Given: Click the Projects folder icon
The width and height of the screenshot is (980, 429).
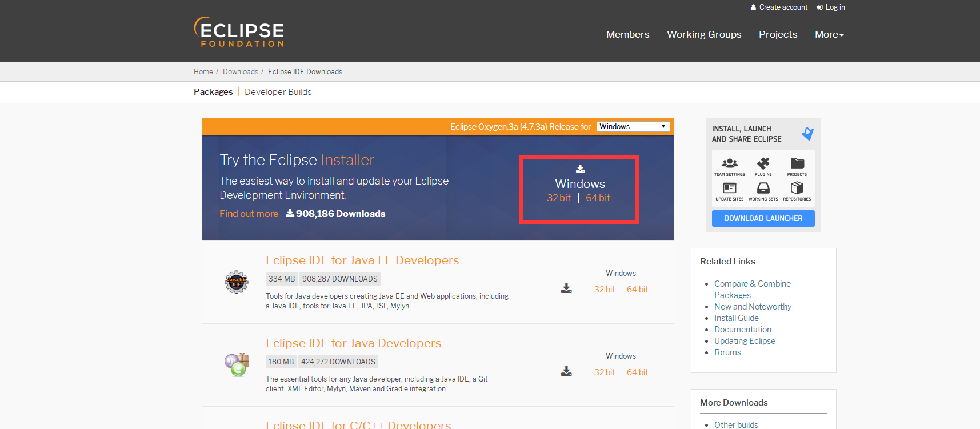Looking at the screenshot, I should point(797,163).
